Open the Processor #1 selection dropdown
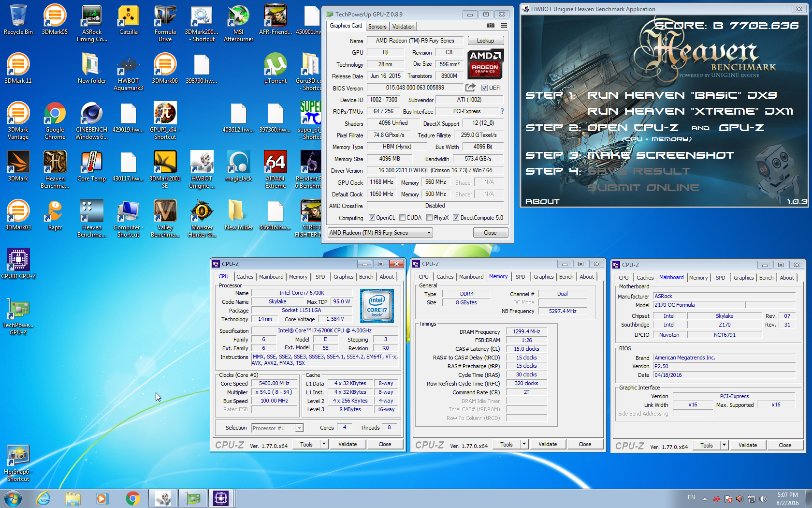The image size is (812, 508). [x=277, y=428]
